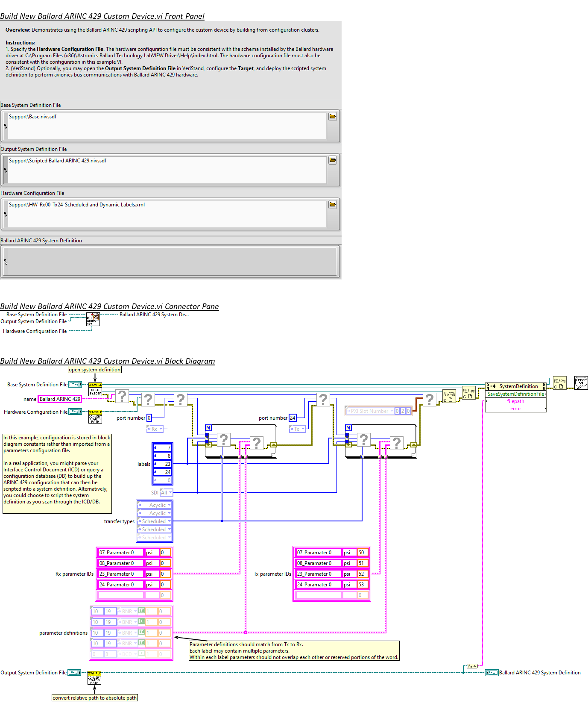Viewport: 588px width, 712px height.
Task: Open browse folder for Output System Definition File
Action: pos(333,160)
